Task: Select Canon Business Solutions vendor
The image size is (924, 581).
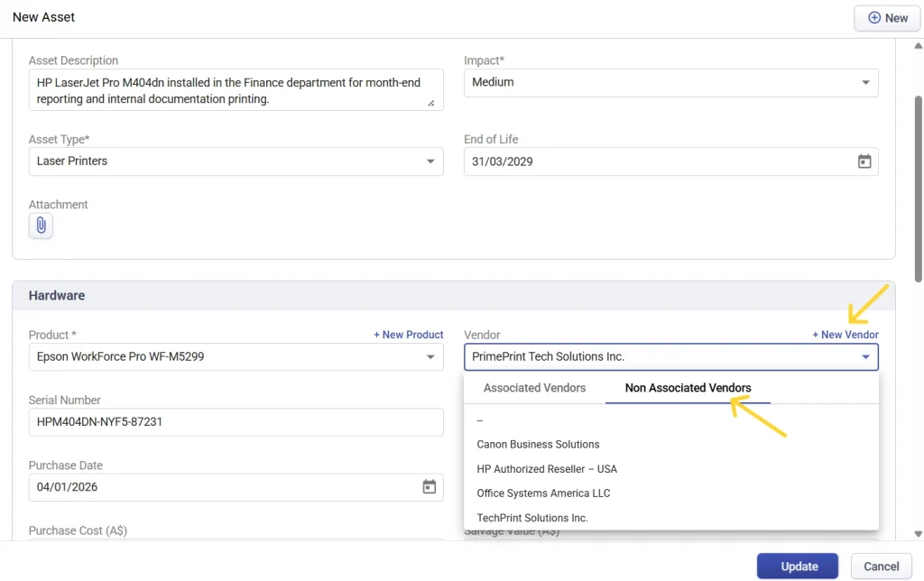Action: click(x=671, y=444)
